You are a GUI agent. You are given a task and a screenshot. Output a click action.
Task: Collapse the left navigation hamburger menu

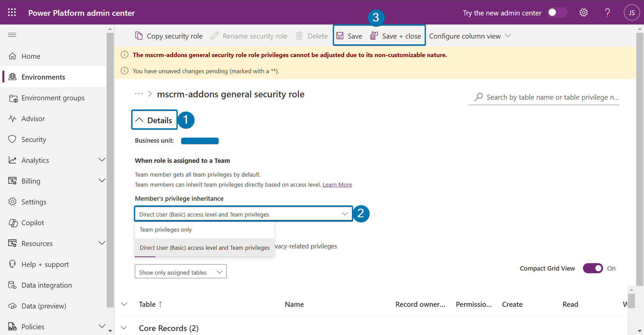pyautogui.click(x=12, y=35)
